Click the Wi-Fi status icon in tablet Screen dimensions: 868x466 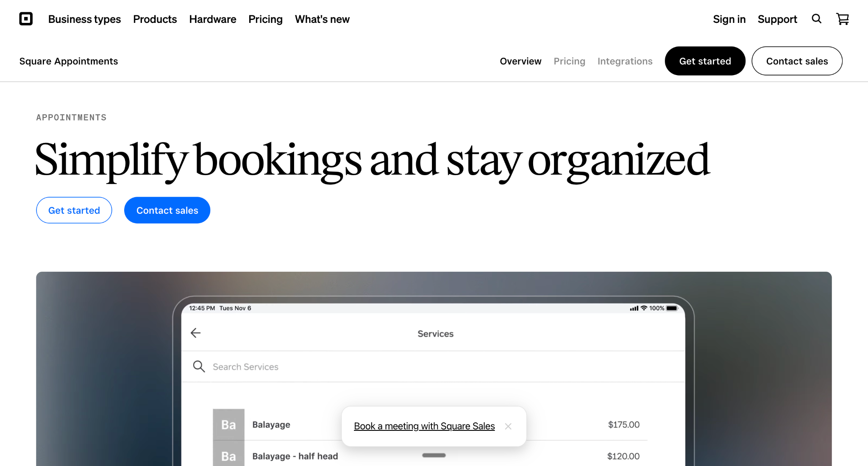click(x=644, y=308)
